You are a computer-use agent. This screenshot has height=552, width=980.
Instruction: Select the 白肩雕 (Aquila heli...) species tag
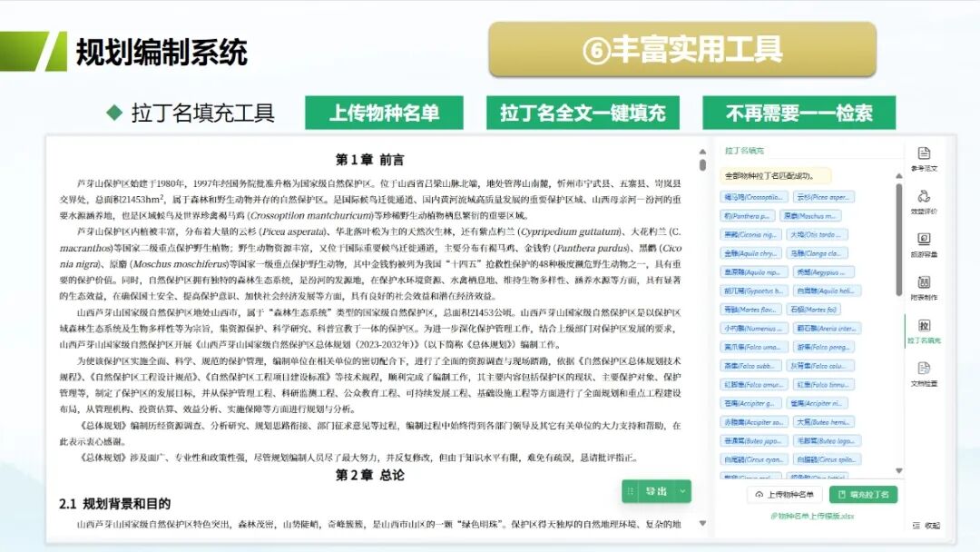coord(827,291)
